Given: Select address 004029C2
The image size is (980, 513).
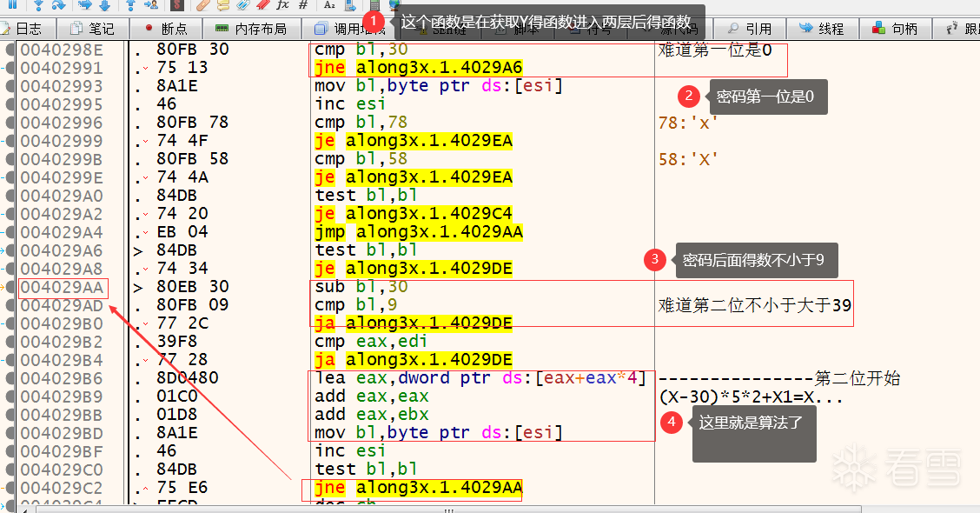Looking at the screenshot, I should 61,488.
